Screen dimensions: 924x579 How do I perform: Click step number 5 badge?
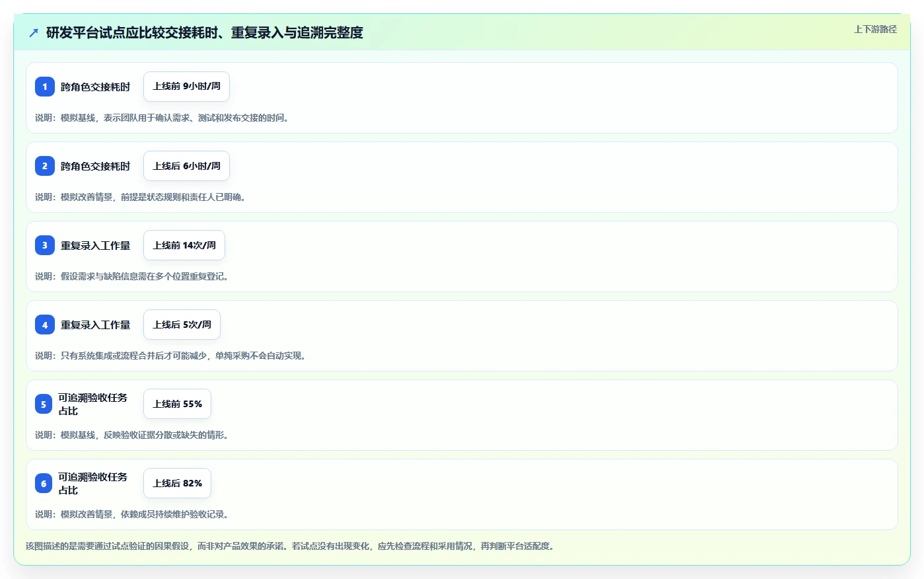click(x=44, y=404)
